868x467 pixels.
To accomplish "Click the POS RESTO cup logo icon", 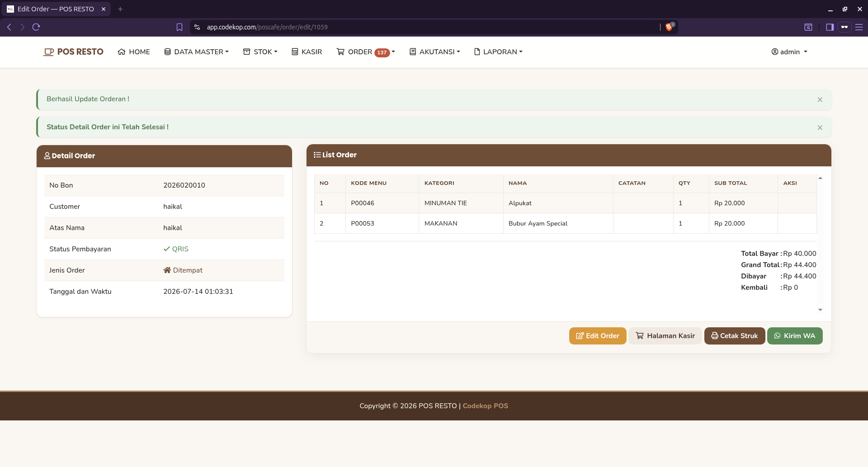I will click(48, 52).
